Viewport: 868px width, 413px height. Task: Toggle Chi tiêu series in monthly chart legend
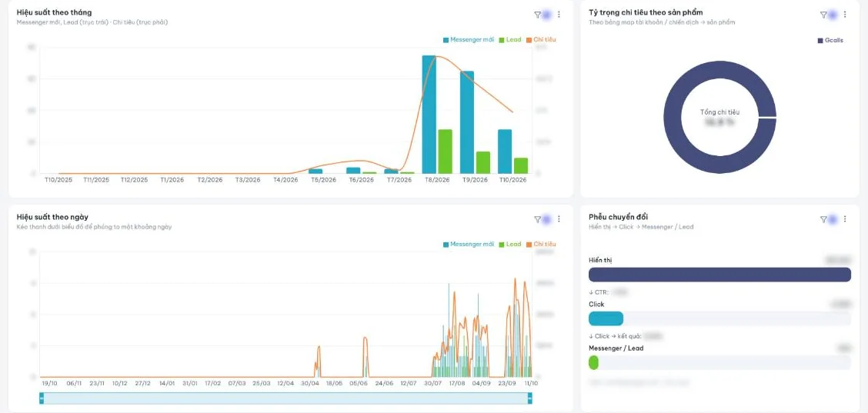[x=541, y=40]
